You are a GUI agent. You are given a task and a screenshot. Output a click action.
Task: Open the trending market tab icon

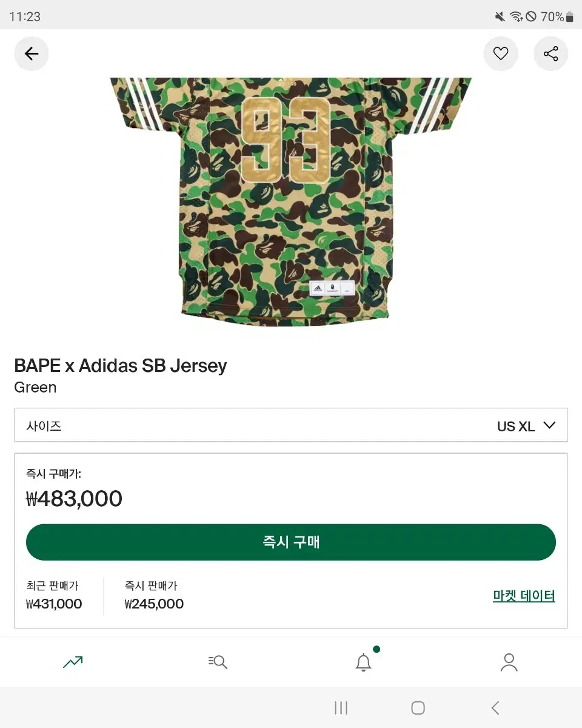coord(73,662)
